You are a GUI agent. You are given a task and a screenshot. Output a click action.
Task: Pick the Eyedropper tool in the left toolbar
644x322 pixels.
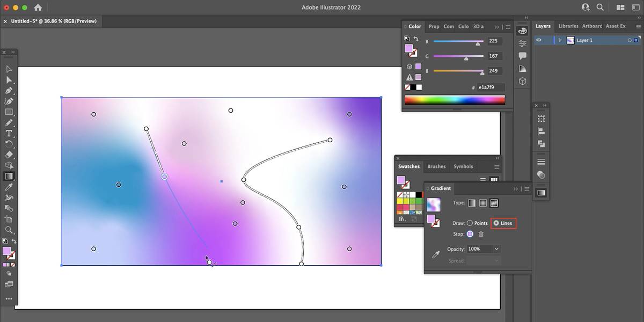(x=9, y=187)
